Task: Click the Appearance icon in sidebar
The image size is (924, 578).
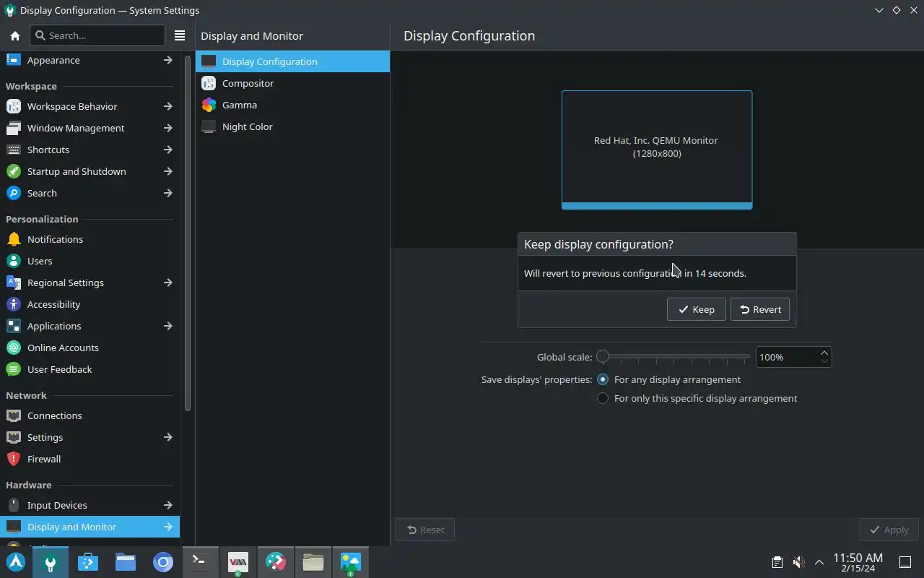Action: (x=13, y=60)
